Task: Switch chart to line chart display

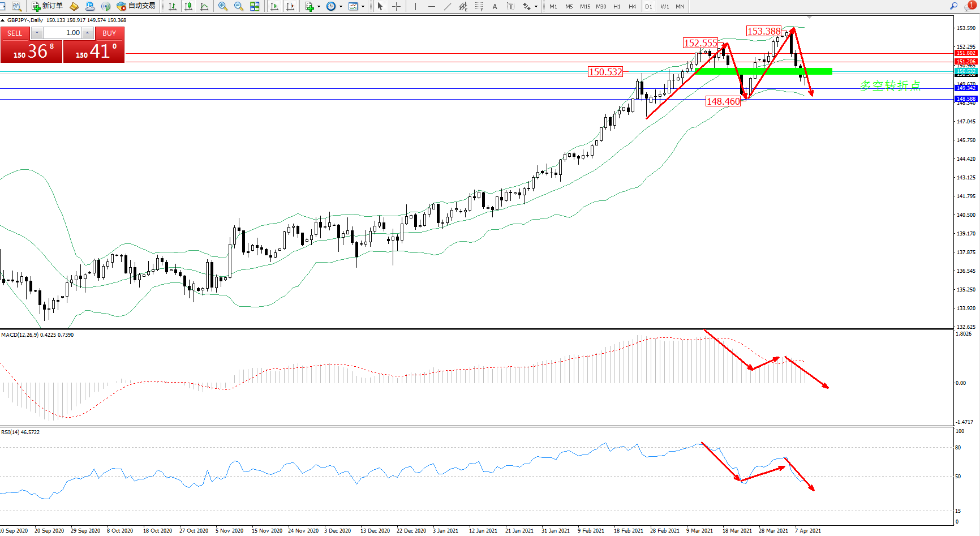Action: coord(204,6)
